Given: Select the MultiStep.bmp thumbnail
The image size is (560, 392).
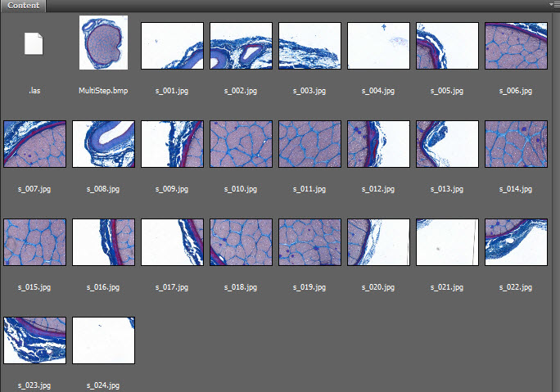Looking at the screenshot, I should coord(104,43).
